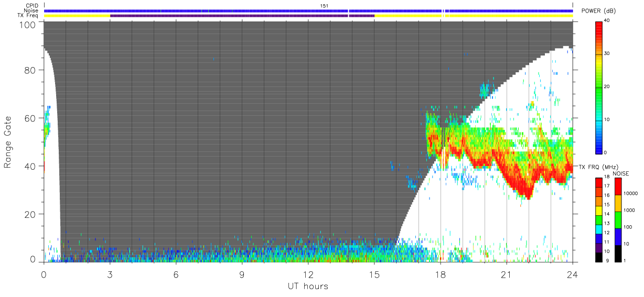Click the 'UT hours' axis title
Screen dimensions: 644x297
pyautogui.click(x=308, y=286)
